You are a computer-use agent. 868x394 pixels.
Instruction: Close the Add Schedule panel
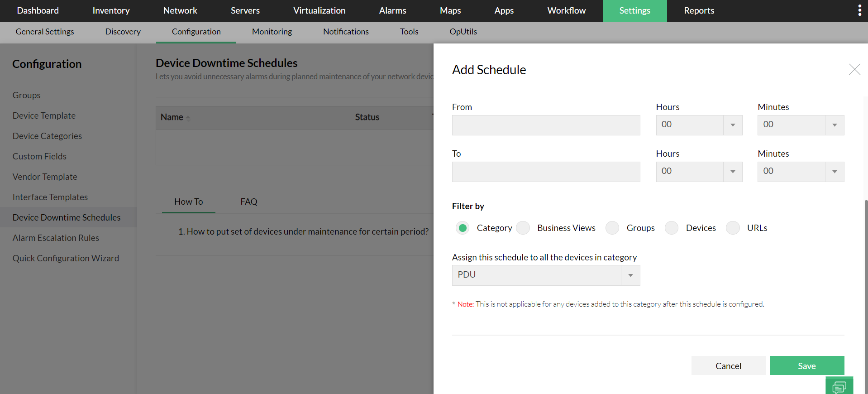pos(854,69)
